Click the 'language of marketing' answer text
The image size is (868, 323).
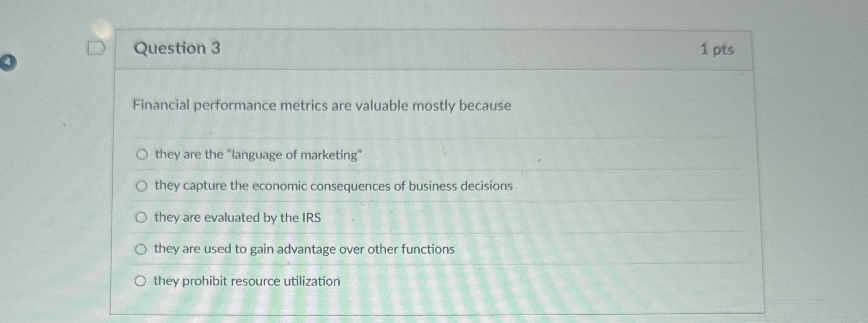257,155
